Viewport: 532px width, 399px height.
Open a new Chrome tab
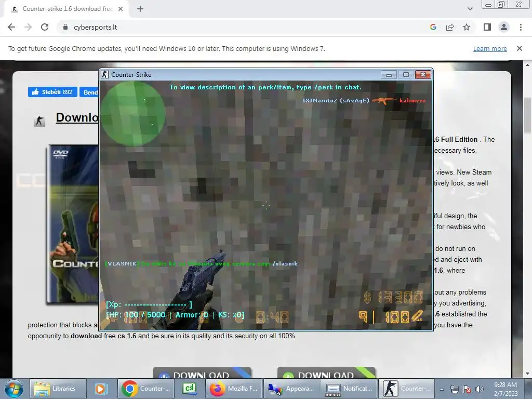point(140,9)
